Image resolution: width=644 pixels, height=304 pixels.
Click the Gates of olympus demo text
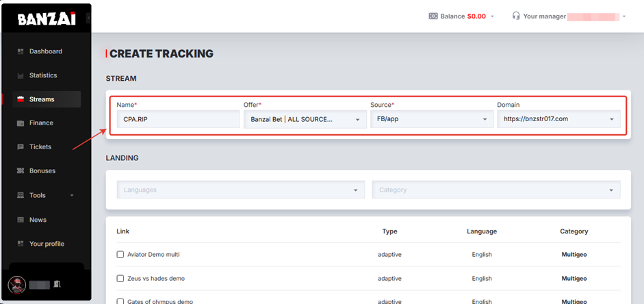(x=160, y=301)
